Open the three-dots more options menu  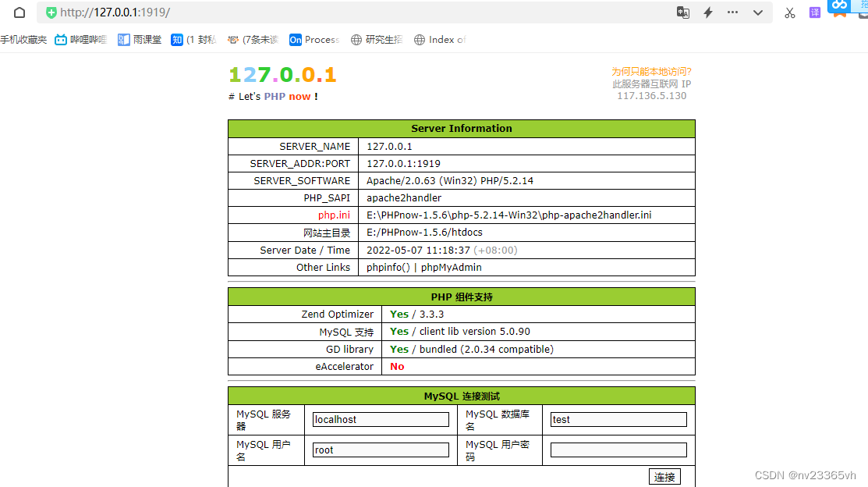[732, 12]
